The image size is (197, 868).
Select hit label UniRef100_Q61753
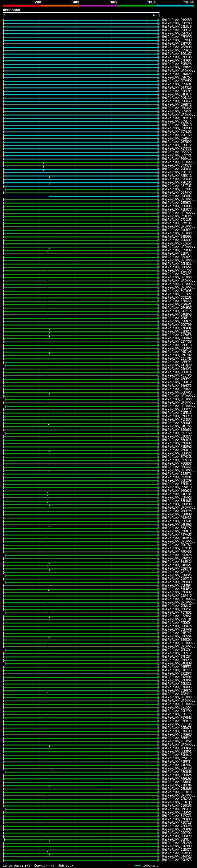[x=177, y=271]
